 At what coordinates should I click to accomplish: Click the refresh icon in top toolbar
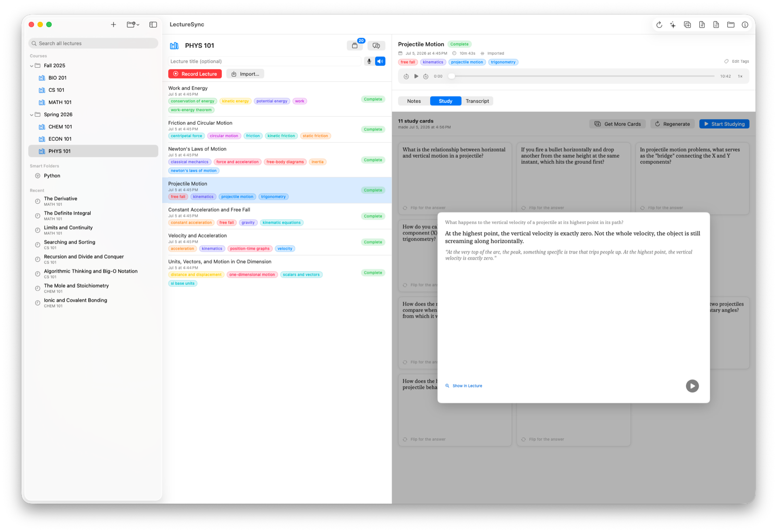(x=659, y=25)
